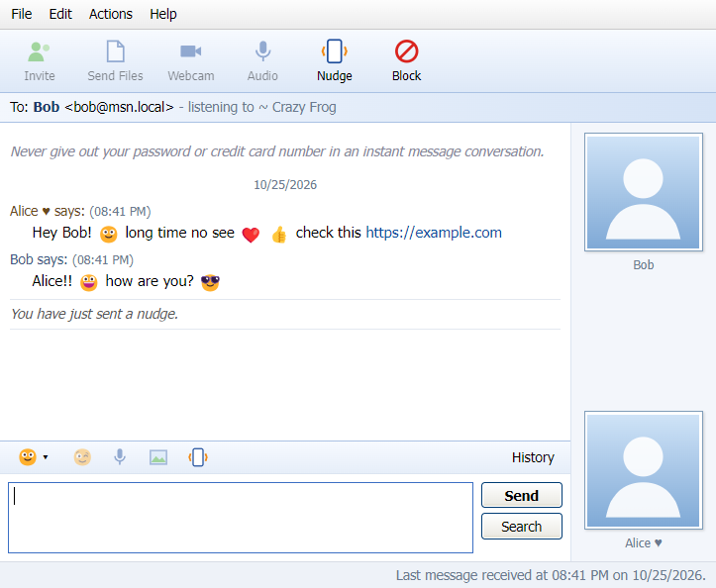Viewport: 716px width, 588px height.
Task: Click the "Bob says:" message header
Action: pyautogui.click(x=39, y=259)
